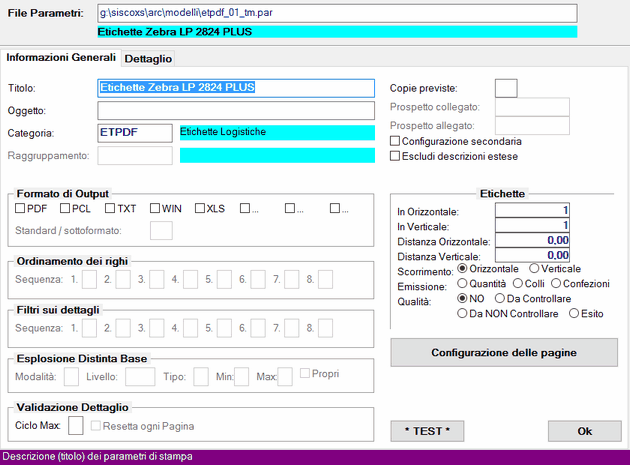Viewport: 630px width, 465px height.
Task: Click Ordinamento dei righi sequence field 8
Action: click(325, 279)
